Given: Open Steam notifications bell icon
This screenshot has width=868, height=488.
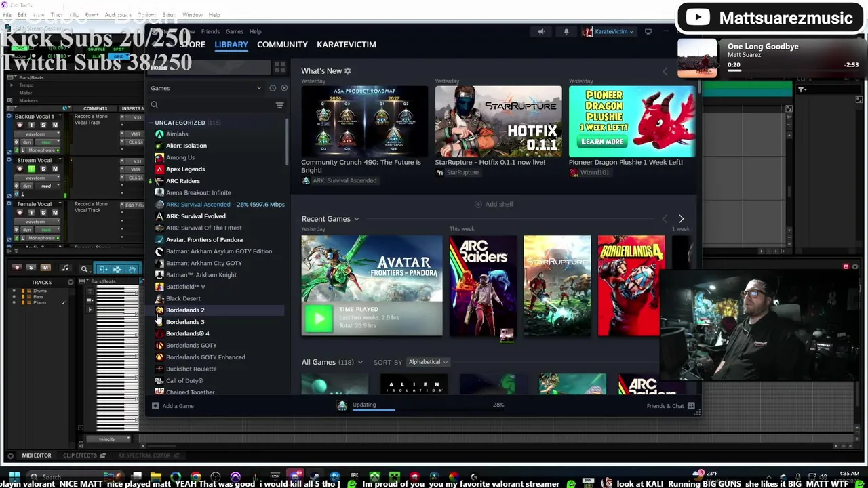Looking at the screenshot, I should pos(566,31).
